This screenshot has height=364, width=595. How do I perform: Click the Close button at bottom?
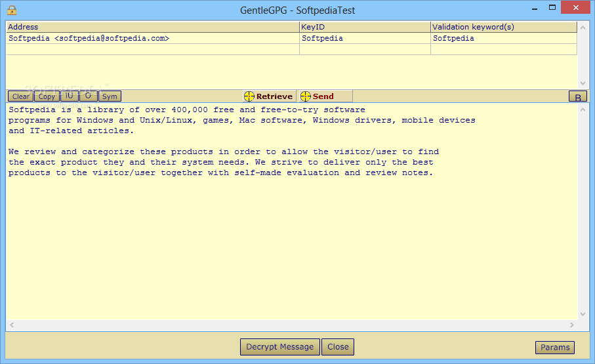pyautogui.click(x=338, y=347)
